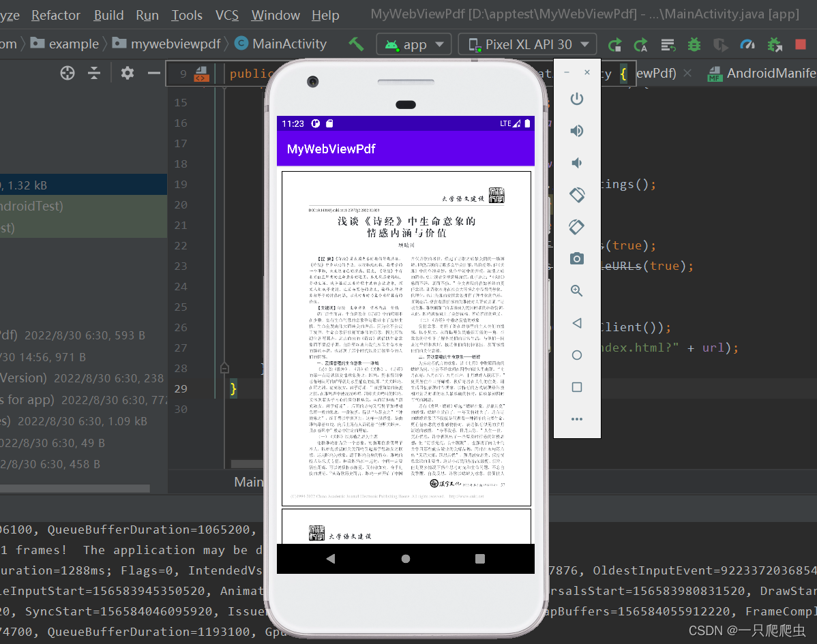Click the project panel horizontal scrollbar
The width and height of the screenshot is (817, 644).
coord(75,489)
